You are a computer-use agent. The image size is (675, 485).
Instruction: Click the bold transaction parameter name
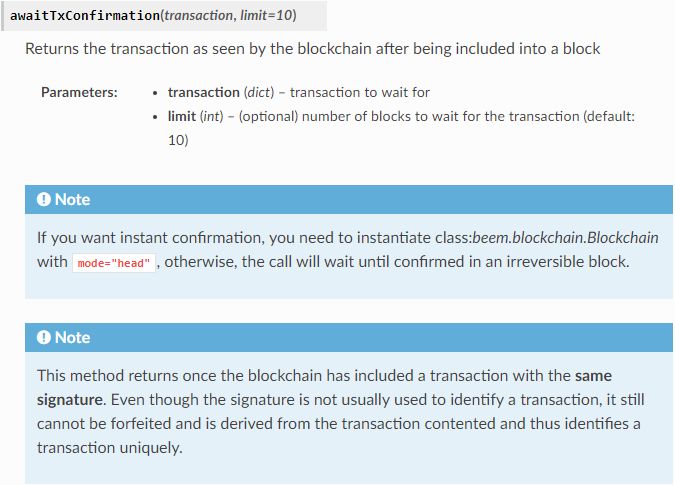click(x=204, y=93)
